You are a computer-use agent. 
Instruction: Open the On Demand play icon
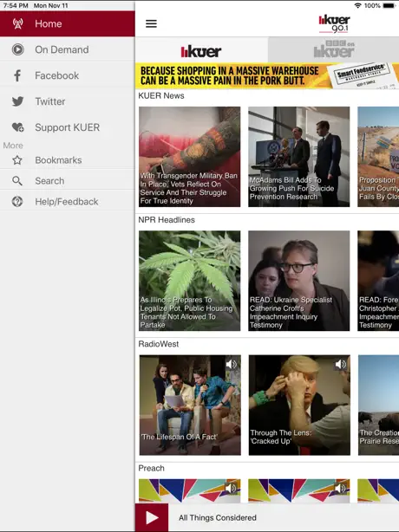click(x=17, y=49)
